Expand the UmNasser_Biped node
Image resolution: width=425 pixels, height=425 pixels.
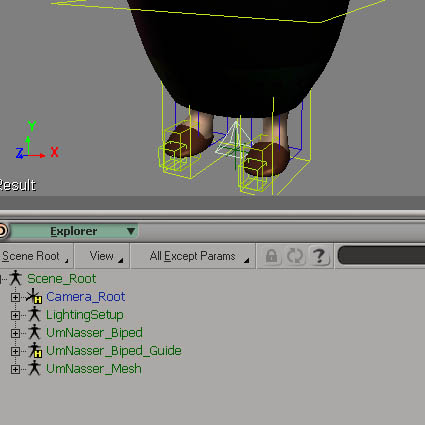click(15, 333)
